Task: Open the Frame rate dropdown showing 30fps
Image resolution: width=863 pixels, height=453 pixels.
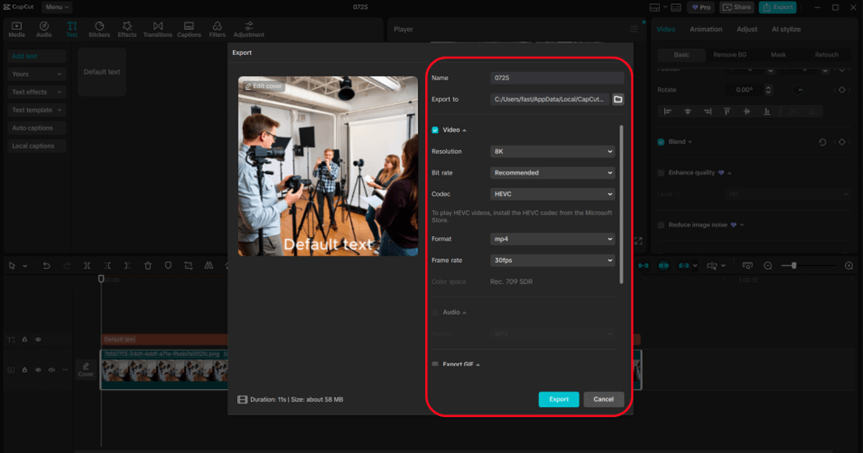Action: 552,261
